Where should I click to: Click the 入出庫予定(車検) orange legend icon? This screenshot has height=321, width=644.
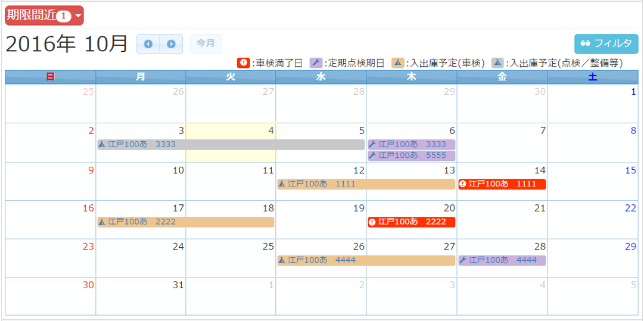(397, 63)
